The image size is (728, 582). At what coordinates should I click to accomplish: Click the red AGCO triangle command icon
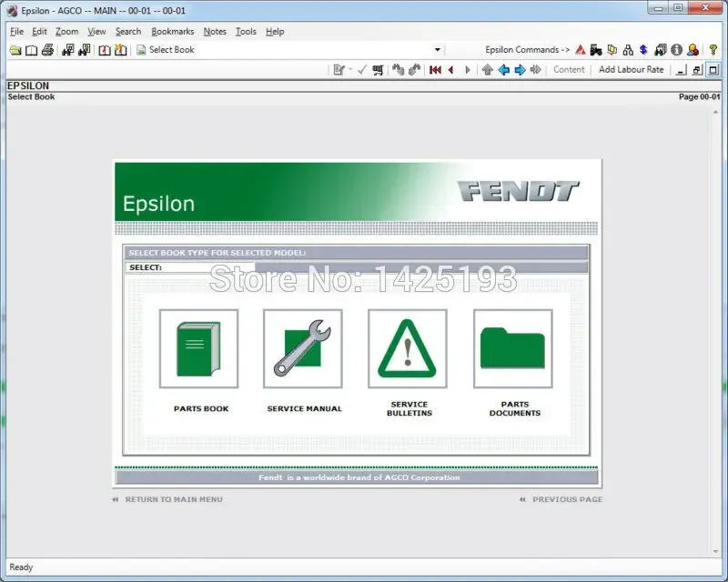tap(581, 50)
